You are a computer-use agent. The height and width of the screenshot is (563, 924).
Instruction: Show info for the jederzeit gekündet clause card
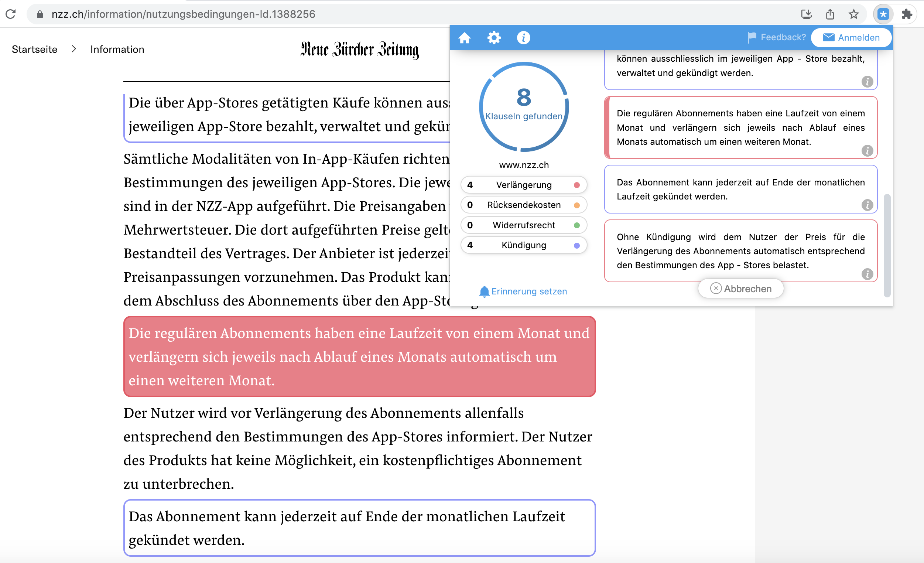(867, 205)
